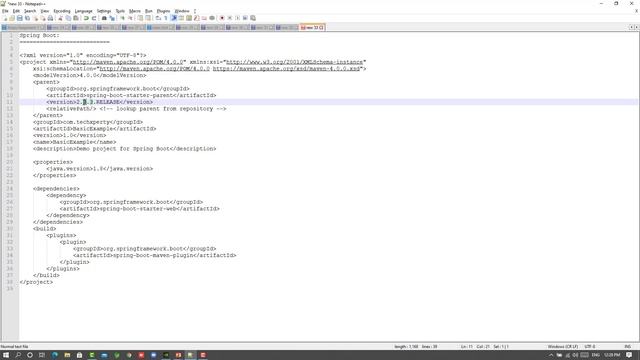
Task: Undo the last edit with the toolbar icon
Action: pyautogui.click(x=86, y=18)
